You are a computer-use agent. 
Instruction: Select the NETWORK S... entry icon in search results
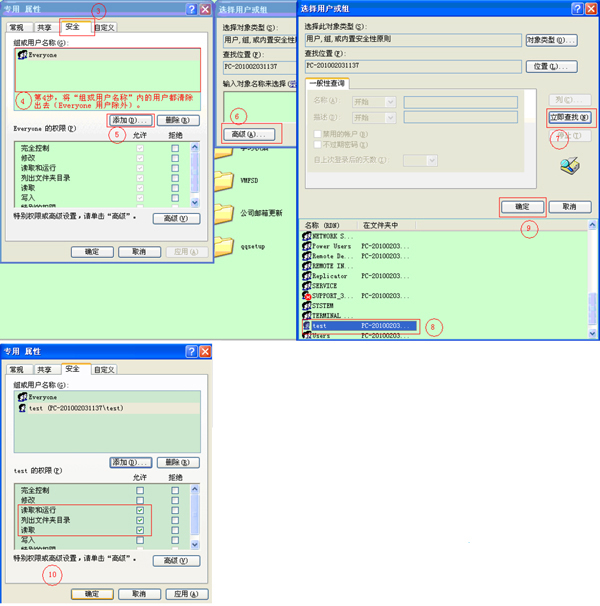(x=307, y=236)
